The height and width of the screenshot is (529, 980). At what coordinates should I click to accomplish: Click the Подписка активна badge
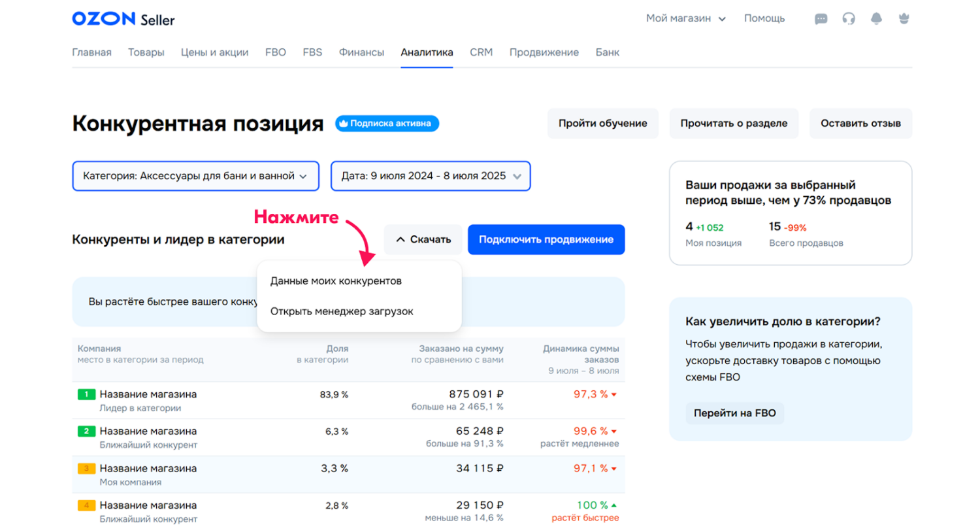pyautogui.click(x=387, y=123)
